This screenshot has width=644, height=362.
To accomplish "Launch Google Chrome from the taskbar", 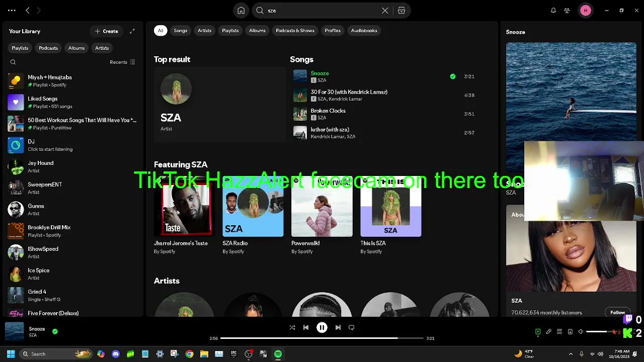I will [x=189, y=354].
